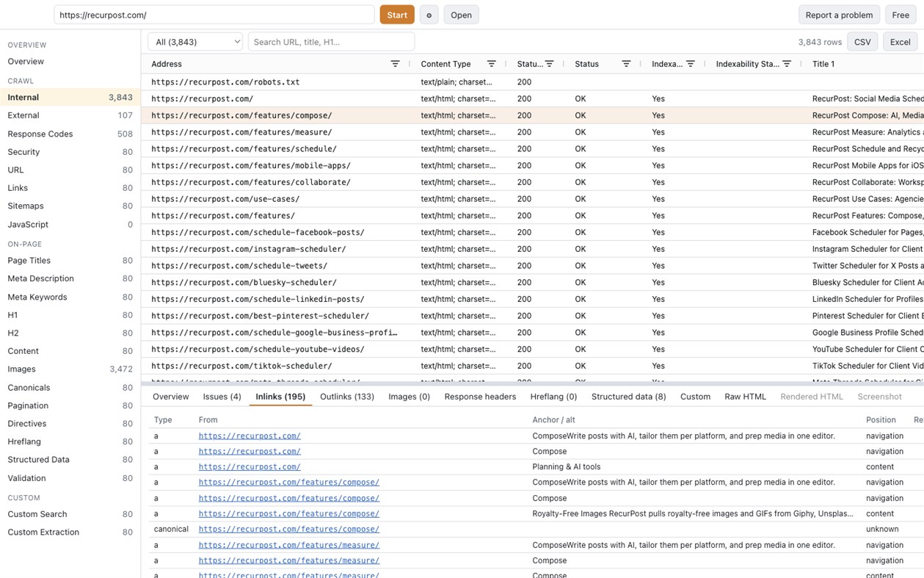Open filter icon on Address column
Viewport: 924px width, 578px height.
coord(395,64)
